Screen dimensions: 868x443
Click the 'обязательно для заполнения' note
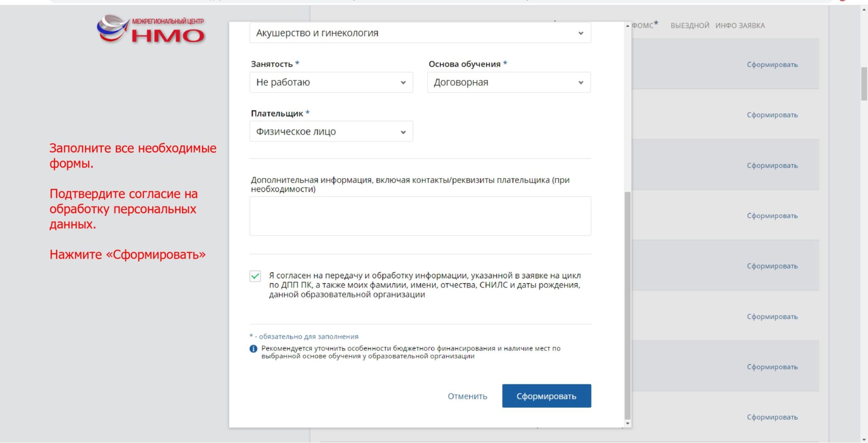click(x=304, y=337)
